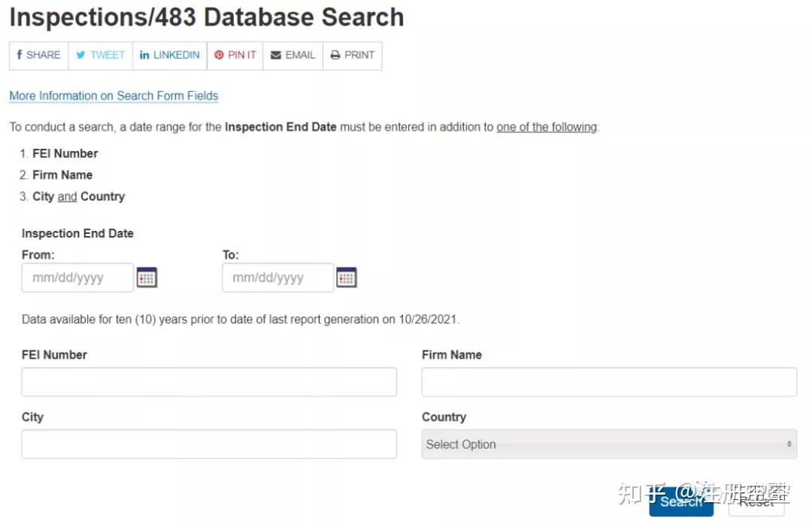Viewport: 812px width, 527px height.
Task: Focus the From date input field
Action: click(x=77, y=278)
